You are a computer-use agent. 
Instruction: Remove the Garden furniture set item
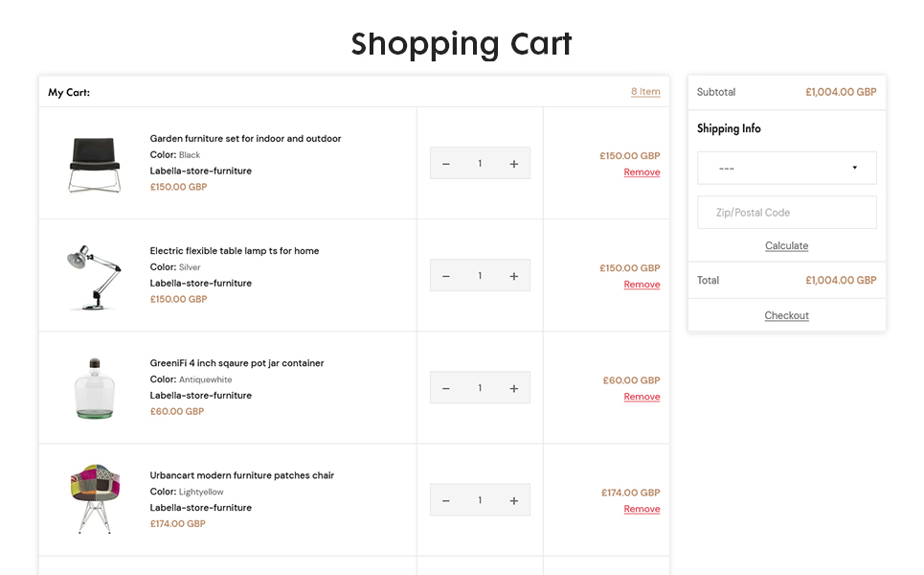tap(642, 172)
